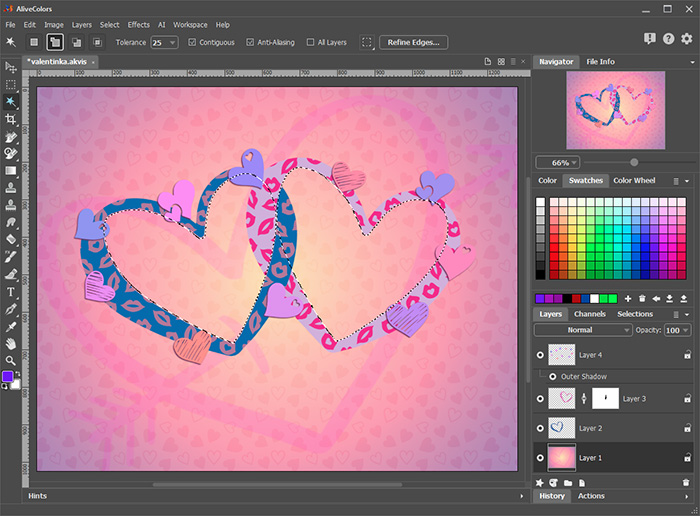Select the rectangular selection tool
This screenshot has width=700, height=516.
point(10,85)
